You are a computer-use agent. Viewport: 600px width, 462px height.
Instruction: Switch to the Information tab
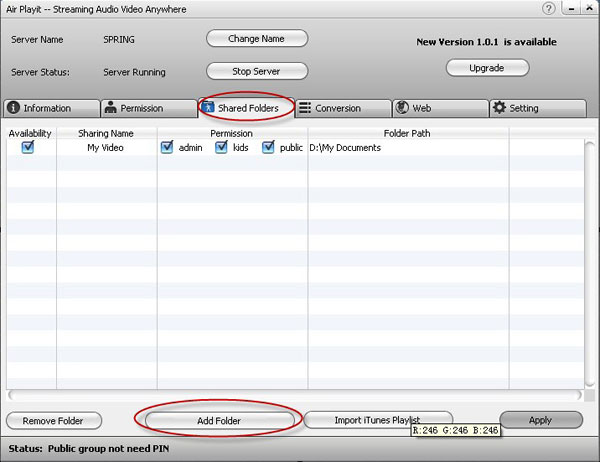[x=52, y=108]
